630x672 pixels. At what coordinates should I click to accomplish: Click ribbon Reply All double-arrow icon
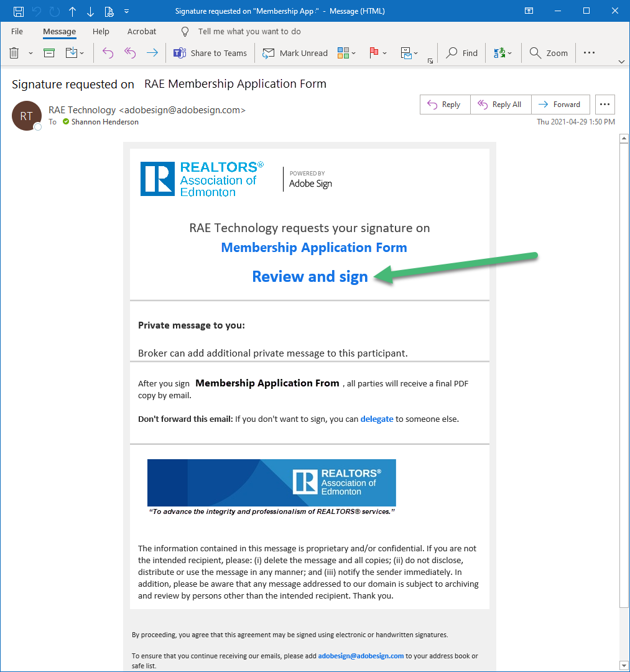(x=130, y=53)
